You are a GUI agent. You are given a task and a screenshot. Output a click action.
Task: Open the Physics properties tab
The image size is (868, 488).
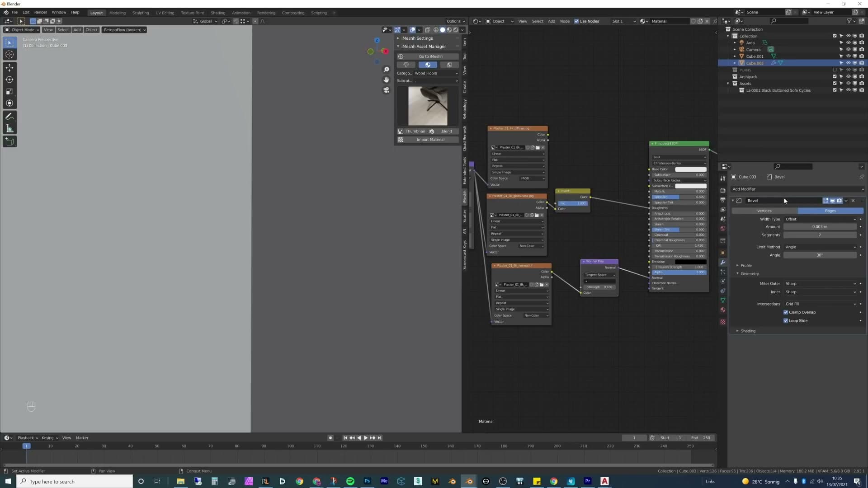[723, 282]
